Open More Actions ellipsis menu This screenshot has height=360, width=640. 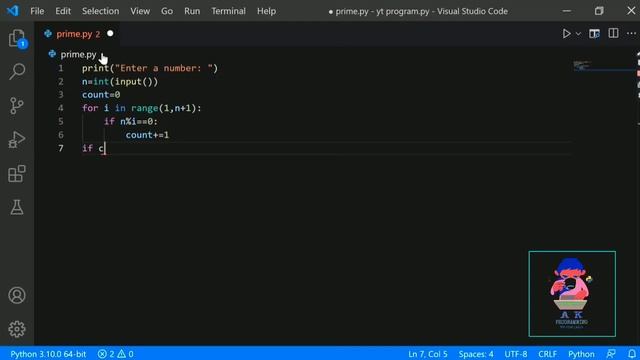(631, 33)
